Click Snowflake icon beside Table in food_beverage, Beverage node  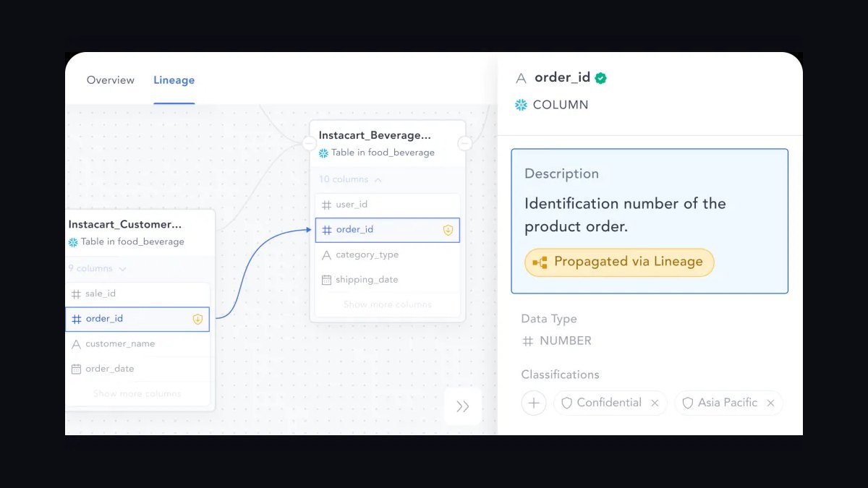pos(323,153)
